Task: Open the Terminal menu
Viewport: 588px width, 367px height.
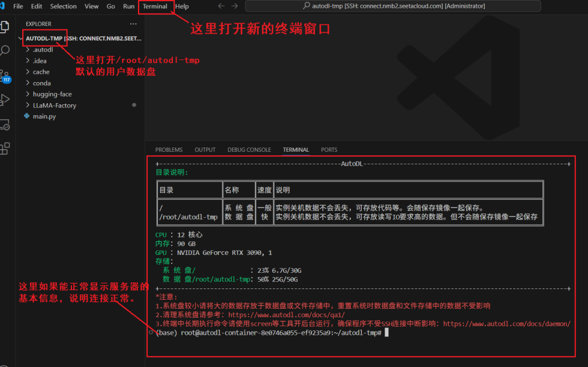Action: point(155,6)
